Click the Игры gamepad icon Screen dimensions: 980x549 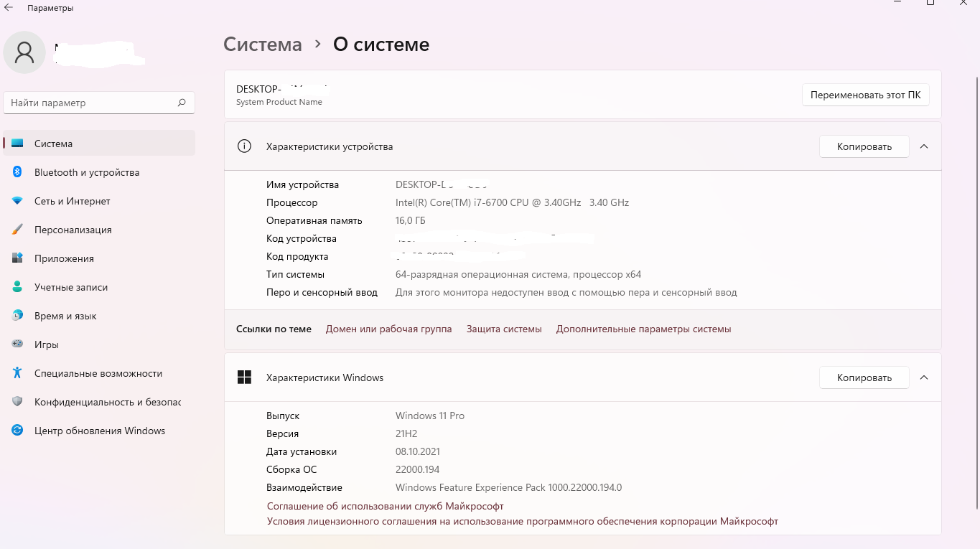pos(17,344)
